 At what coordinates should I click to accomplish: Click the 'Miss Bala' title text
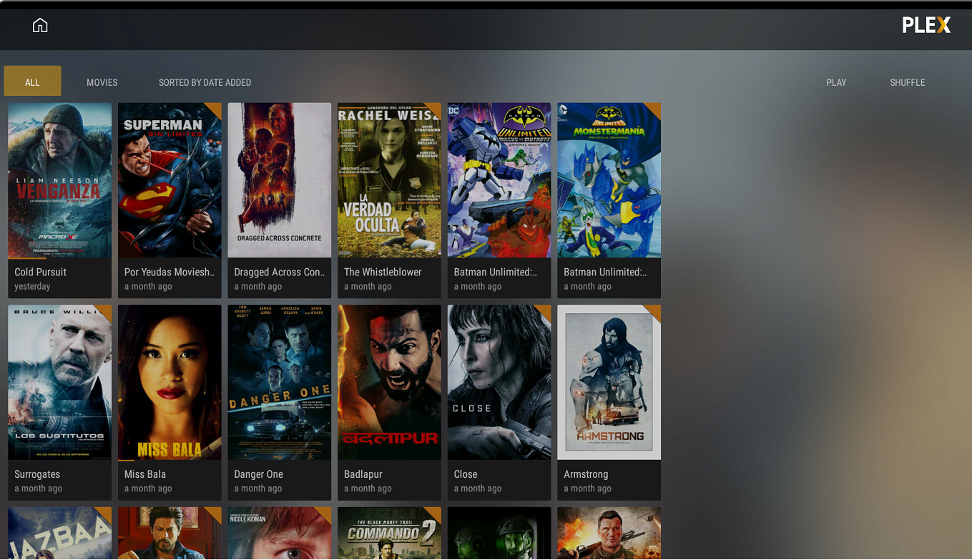coord(145,475)
